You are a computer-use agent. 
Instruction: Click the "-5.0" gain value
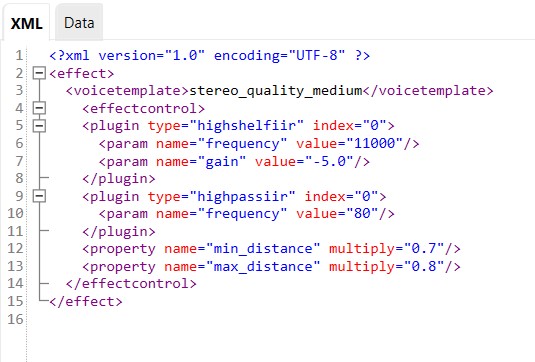coord(329,161)
